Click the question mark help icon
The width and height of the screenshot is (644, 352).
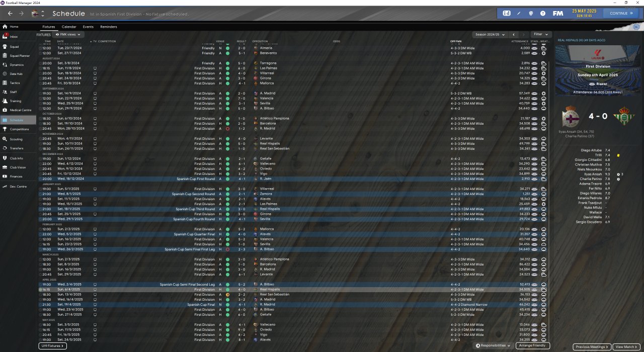(x=543, y=13)
